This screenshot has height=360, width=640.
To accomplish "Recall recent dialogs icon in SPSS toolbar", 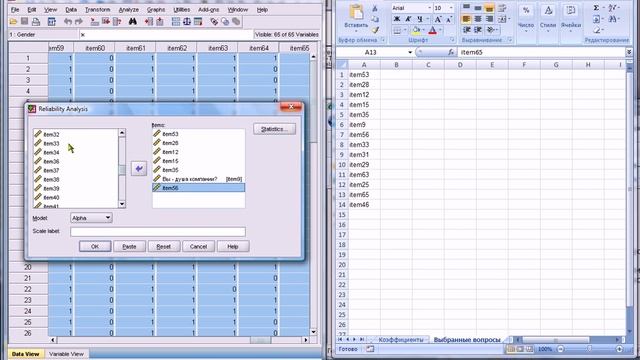I will [x=51, y=21].
